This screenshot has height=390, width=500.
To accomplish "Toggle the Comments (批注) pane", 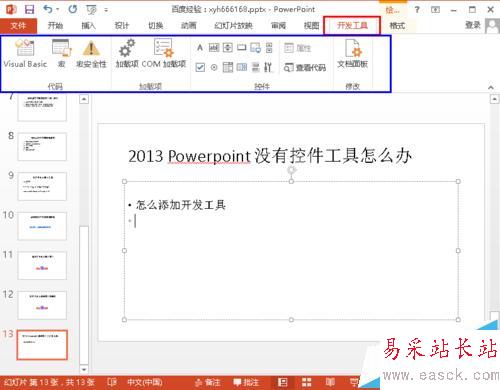I will click(x=246, y=382).
